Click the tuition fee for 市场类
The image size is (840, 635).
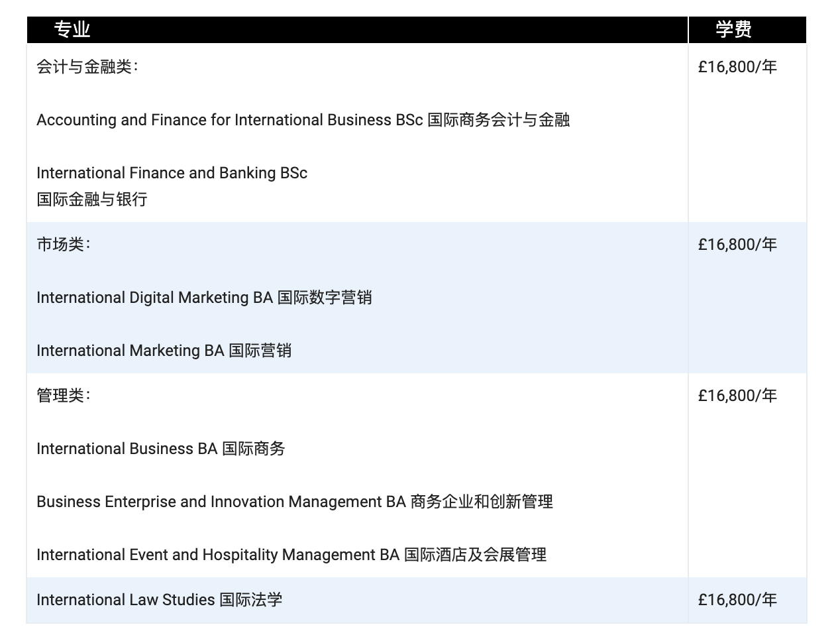737,245
